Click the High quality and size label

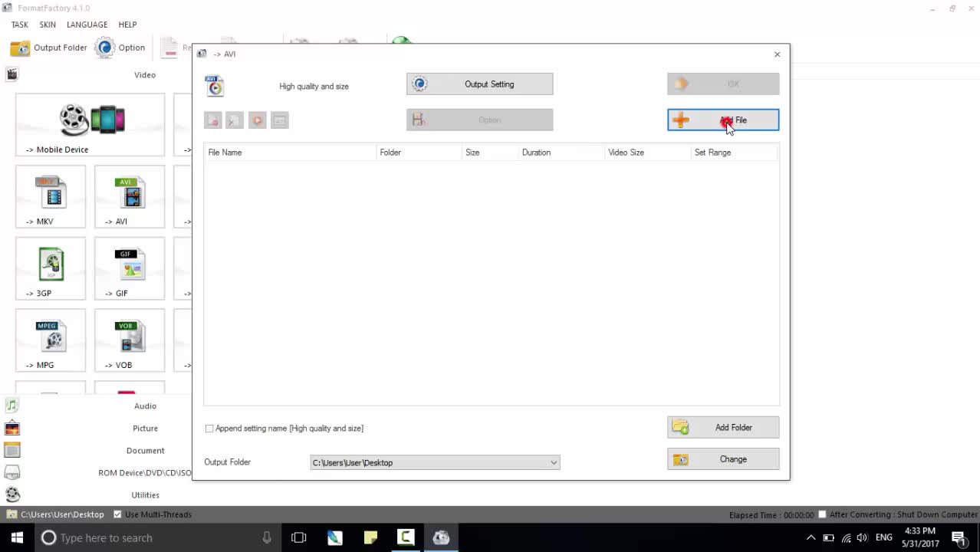pos(314,87)
